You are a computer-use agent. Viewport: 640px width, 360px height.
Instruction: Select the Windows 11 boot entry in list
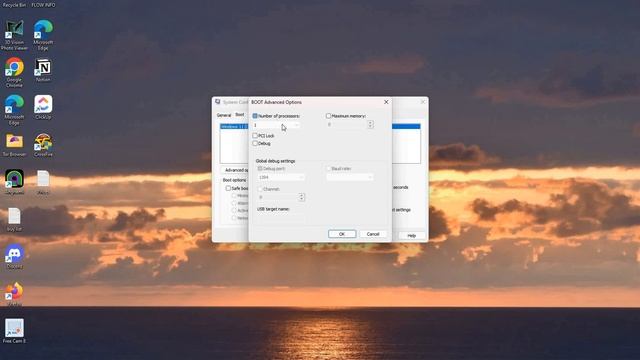(x=234, y=127)
